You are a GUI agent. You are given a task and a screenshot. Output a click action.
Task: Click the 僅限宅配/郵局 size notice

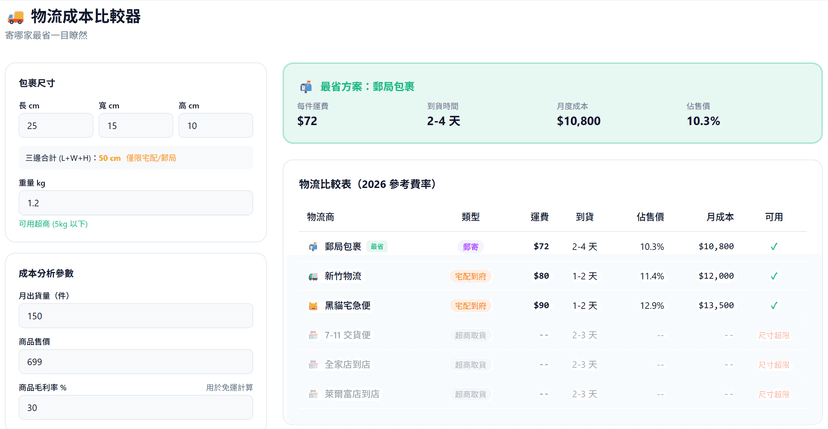coord(151,158)
